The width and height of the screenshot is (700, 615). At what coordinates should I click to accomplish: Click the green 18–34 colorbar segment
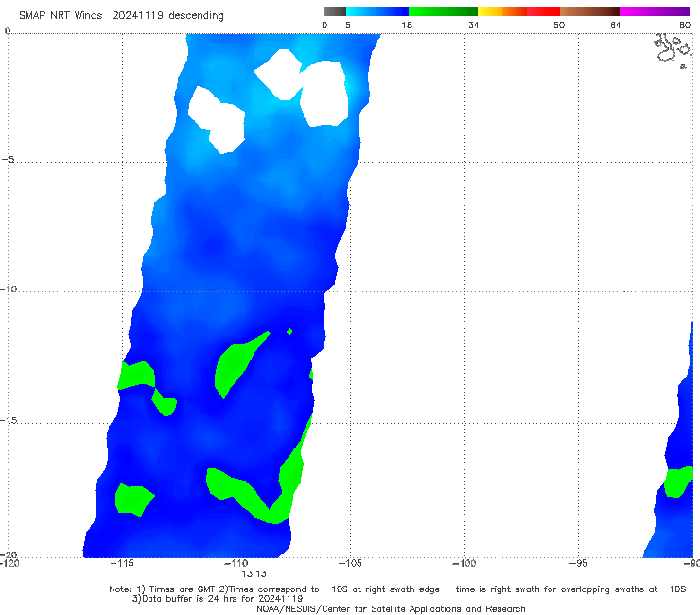tap(443, 11)
